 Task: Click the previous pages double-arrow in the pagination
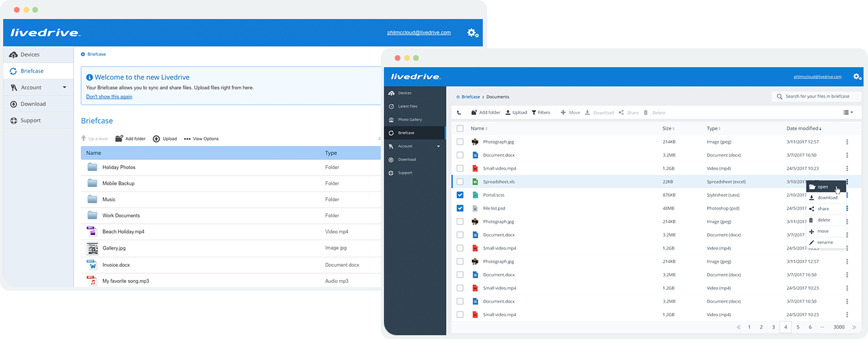(739, 327)
